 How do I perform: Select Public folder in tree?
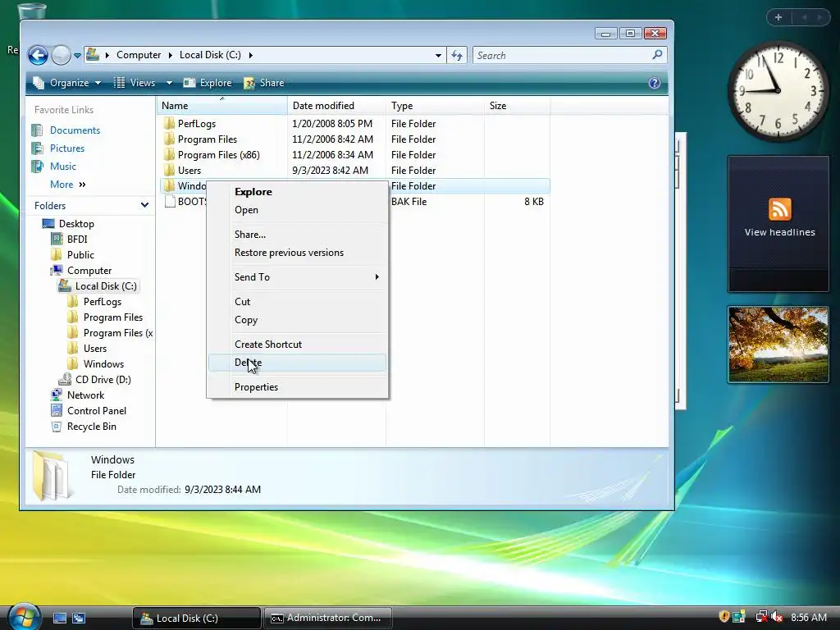pyautogui.click(x=80, y=255)
